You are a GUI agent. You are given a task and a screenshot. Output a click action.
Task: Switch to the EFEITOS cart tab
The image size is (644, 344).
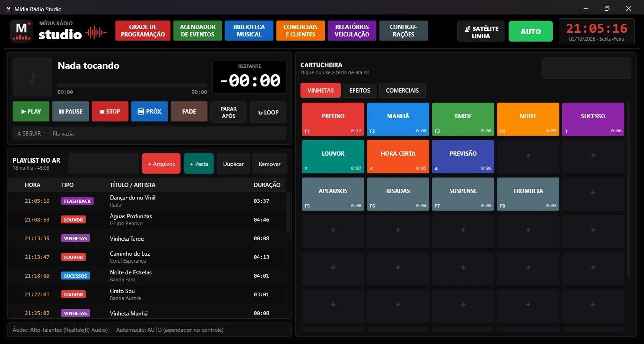click(360, 90)
